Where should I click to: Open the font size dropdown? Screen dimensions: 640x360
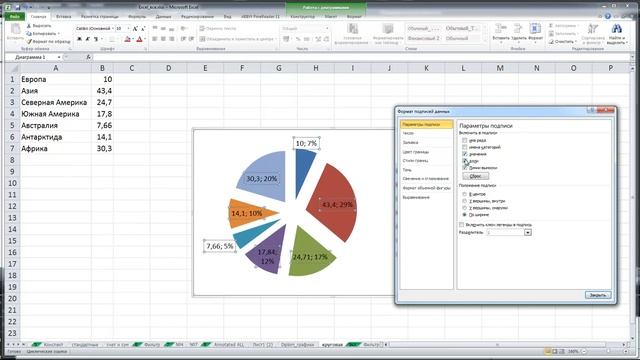tap(129, 29)
